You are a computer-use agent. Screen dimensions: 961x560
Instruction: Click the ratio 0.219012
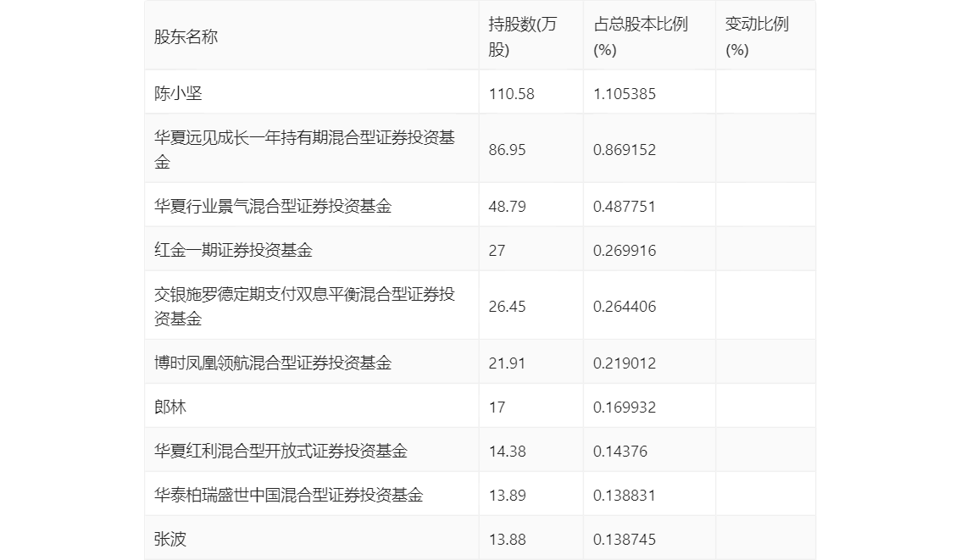point(625,363)
